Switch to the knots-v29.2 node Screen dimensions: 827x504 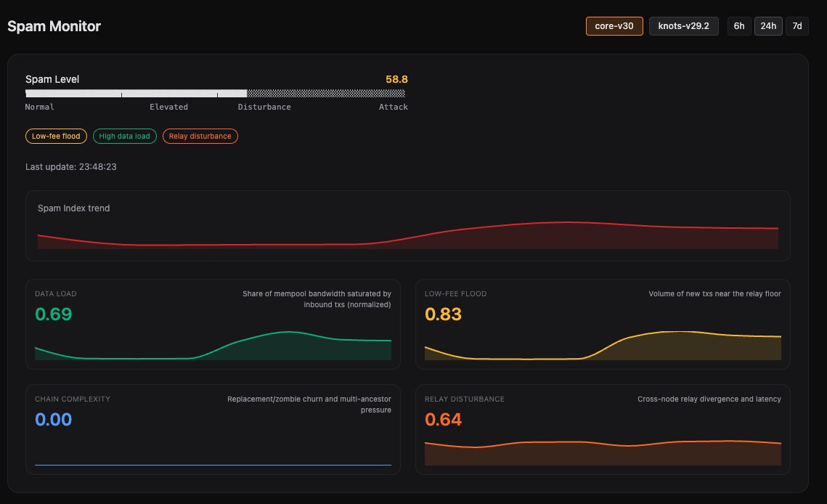tap(683, 25)
